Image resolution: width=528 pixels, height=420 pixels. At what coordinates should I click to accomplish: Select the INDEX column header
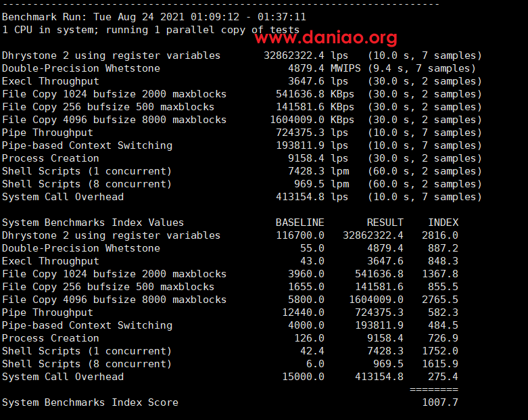click(x=443, y=223)
